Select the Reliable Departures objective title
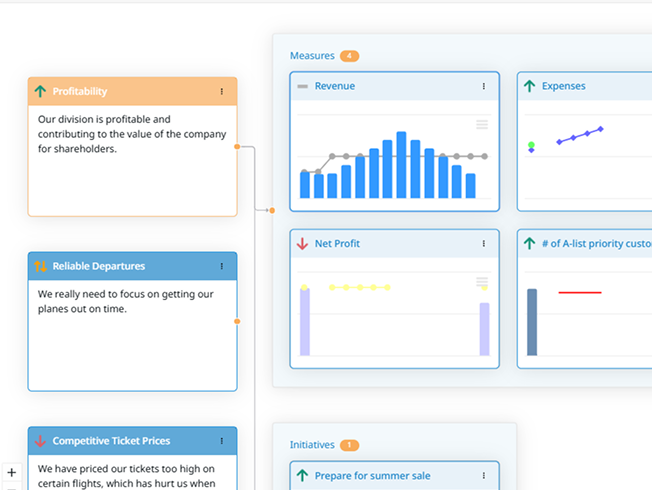This screenshot has height=490, width=652. coord(99,266)
